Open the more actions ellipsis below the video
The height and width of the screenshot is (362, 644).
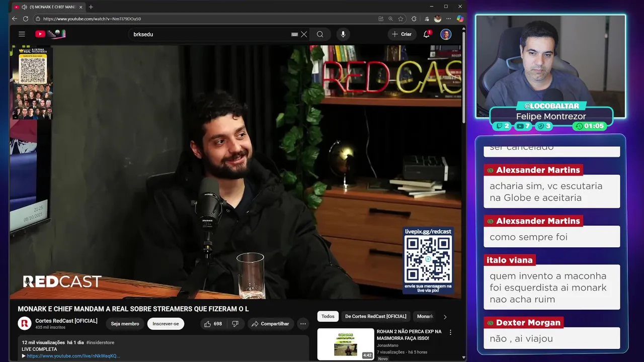click(303, 324)
